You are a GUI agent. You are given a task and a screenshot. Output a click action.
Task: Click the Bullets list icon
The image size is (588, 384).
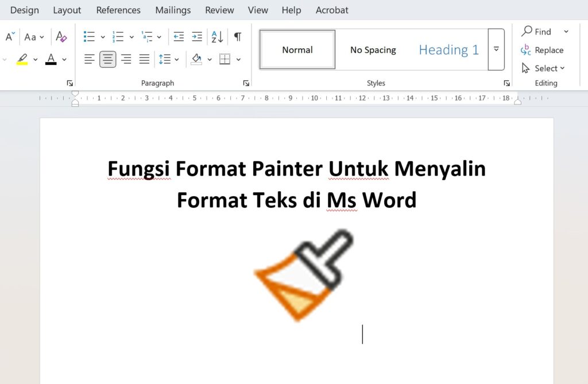89,37
